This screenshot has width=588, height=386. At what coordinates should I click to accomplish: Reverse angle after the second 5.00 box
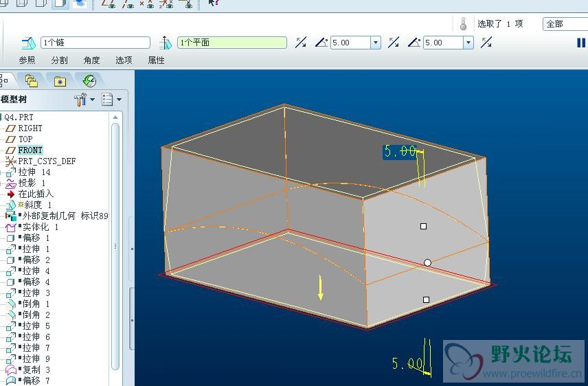coord(486,43)
